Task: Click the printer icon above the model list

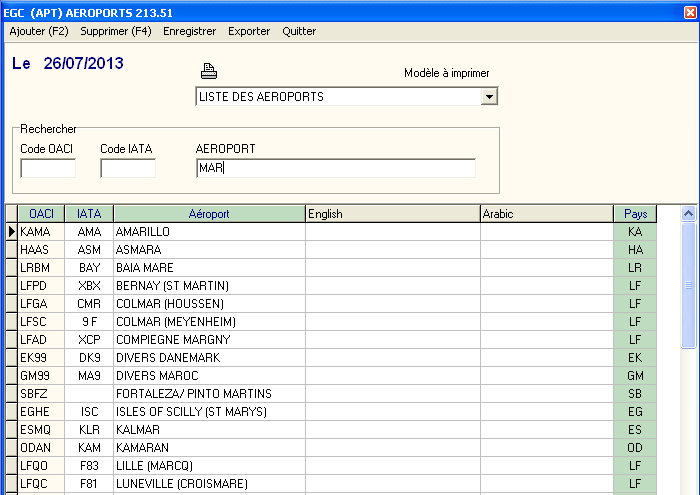Action: click(x=208, y=71)
